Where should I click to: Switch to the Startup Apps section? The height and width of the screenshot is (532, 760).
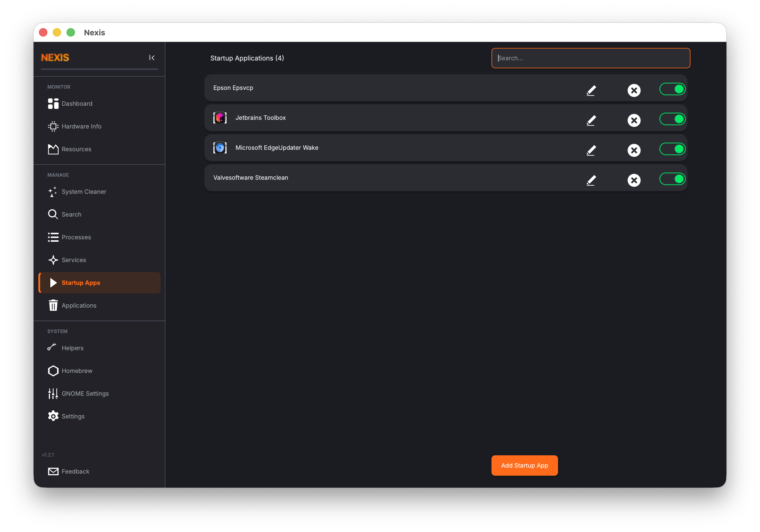coord(81,282)
